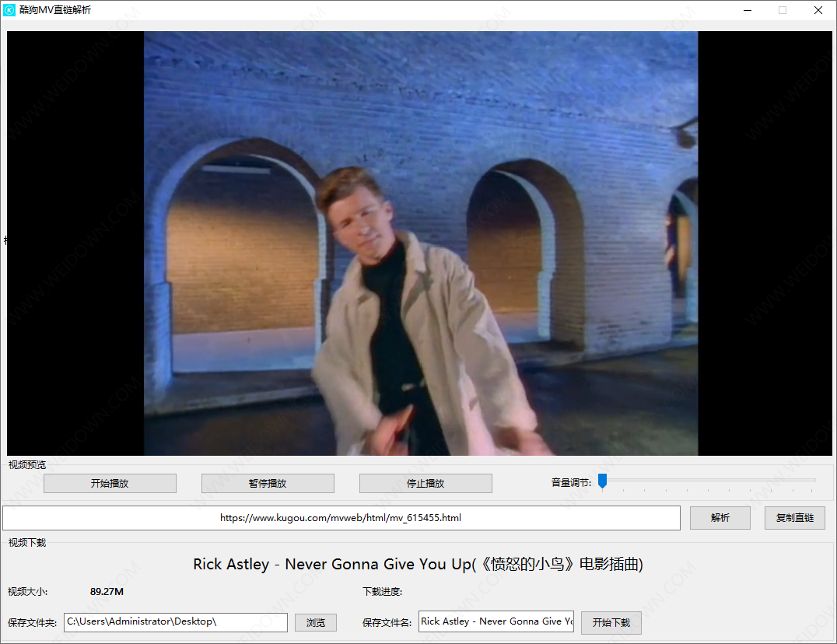Click the kugou.com MV URL input field
Image resolution: width=837 pixels, height=644 pixels.
[x=341, y=518]
